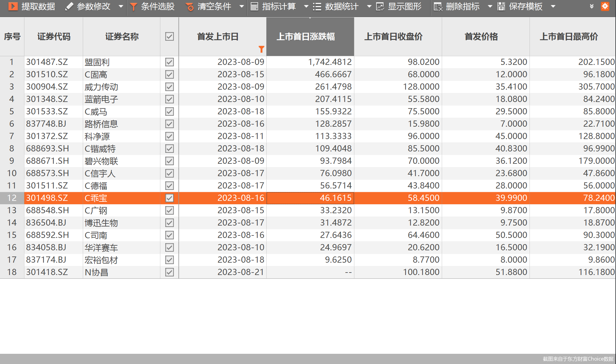
Task: Click the 显示图形 chart icon
Action: pyautogui.click(x=380, y=6)
